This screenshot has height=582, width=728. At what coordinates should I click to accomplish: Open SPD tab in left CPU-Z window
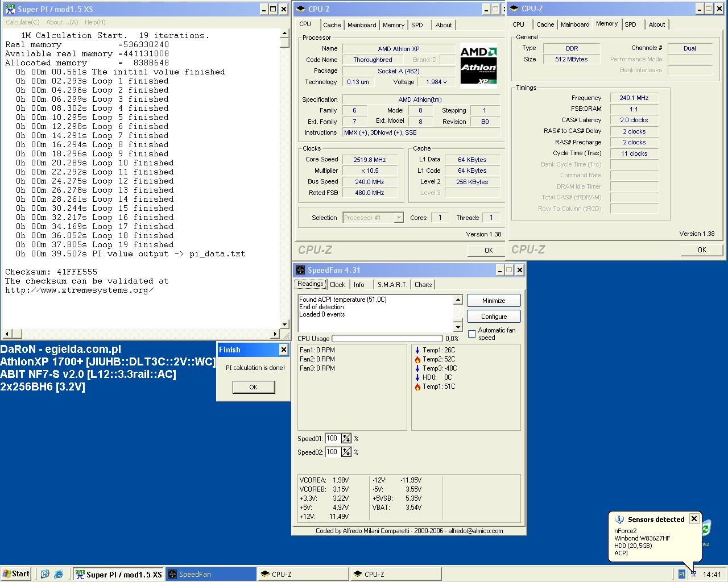click(x=417, y=25)
